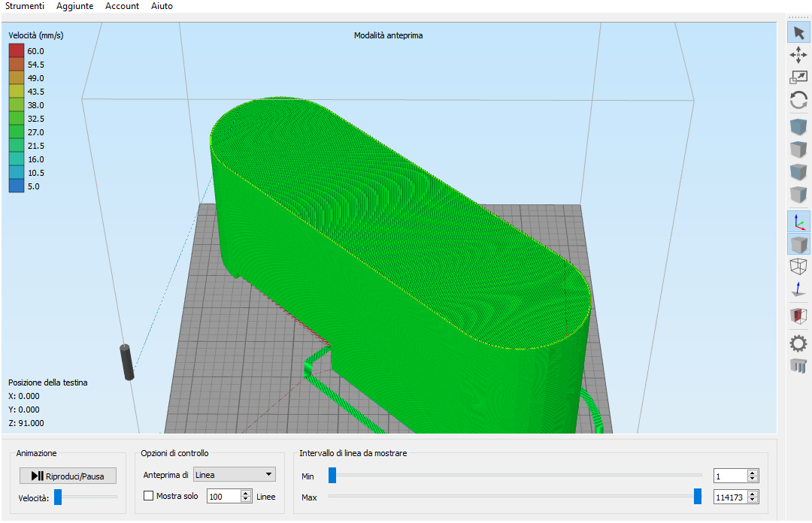The image size is (812, 523).
Task: Select the arrow pointer tool
Action: [798, 32]
